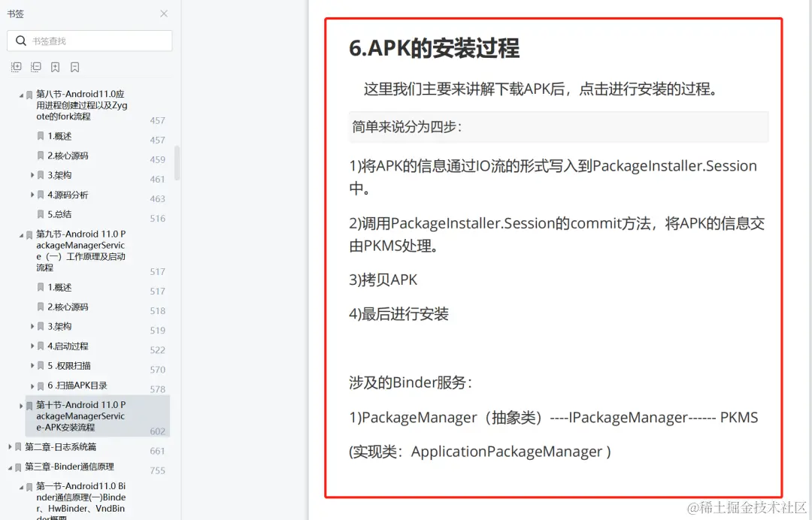812x520 pixels.
Task: Open 5.权限扫描 bookmark
Action: point(69,366)
